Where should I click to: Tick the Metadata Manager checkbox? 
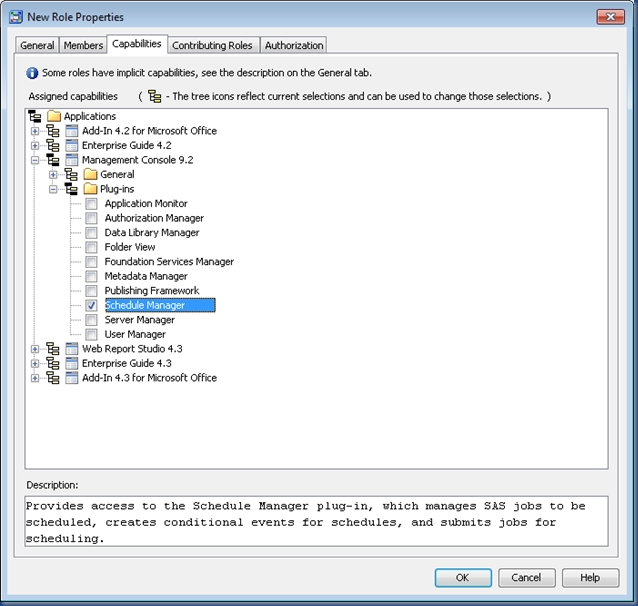click(x=91, y=276)
